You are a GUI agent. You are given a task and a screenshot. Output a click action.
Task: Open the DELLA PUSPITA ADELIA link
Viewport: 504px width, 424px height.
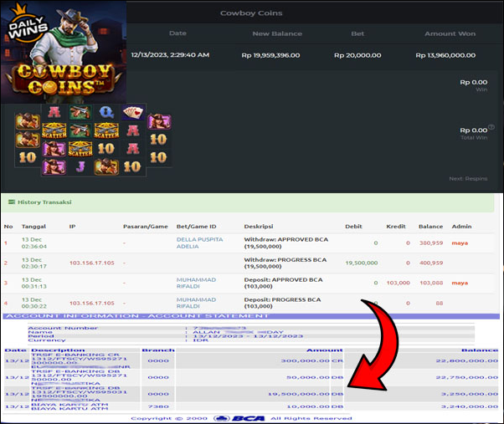pos(199,243)
